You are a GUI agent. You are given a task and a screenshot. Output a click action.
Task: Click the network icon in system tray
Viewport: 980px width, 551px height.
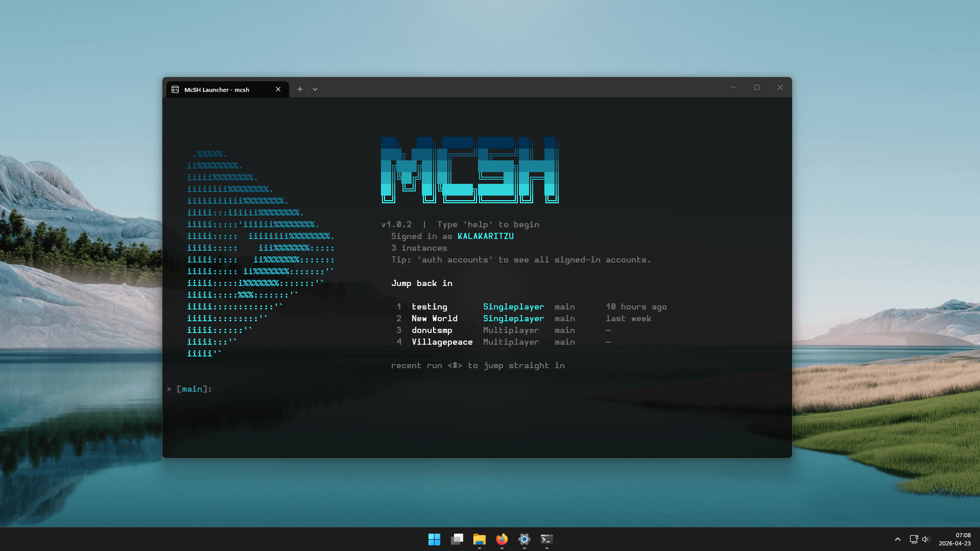[914, 539]
